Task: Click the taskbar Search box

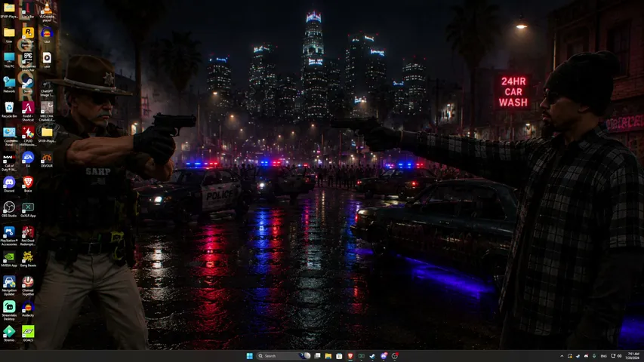Action: [x=283, y=356]
